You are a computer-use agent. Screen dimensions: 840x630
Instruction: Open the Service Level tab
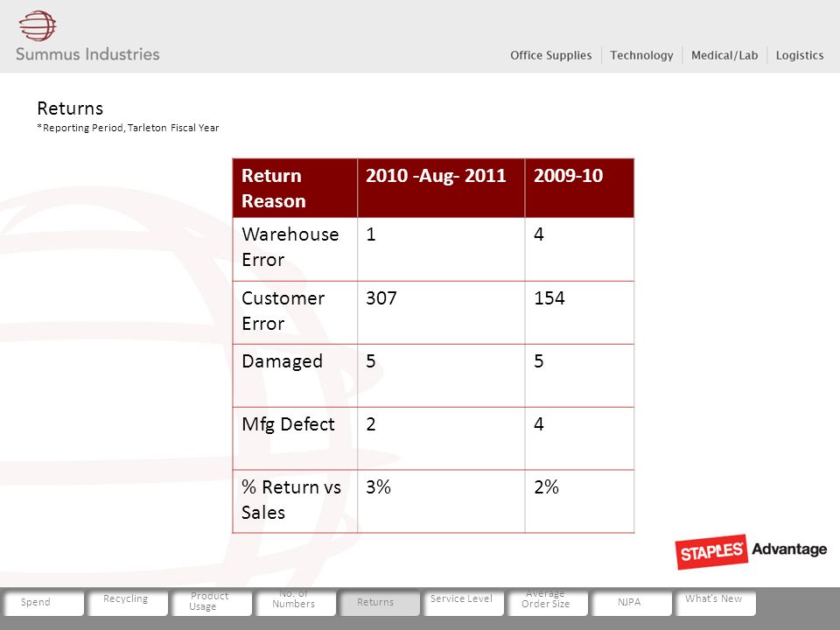point(464,603)
